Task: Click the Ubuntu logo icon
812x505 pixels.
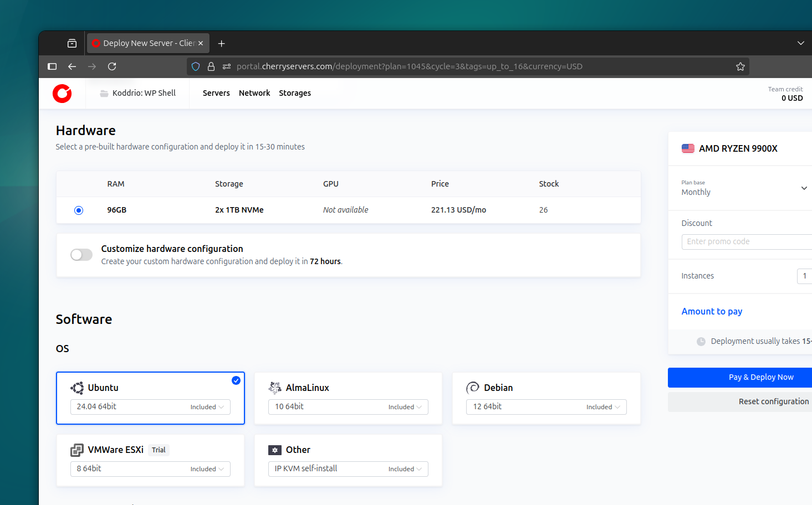Action: [77, 388]
